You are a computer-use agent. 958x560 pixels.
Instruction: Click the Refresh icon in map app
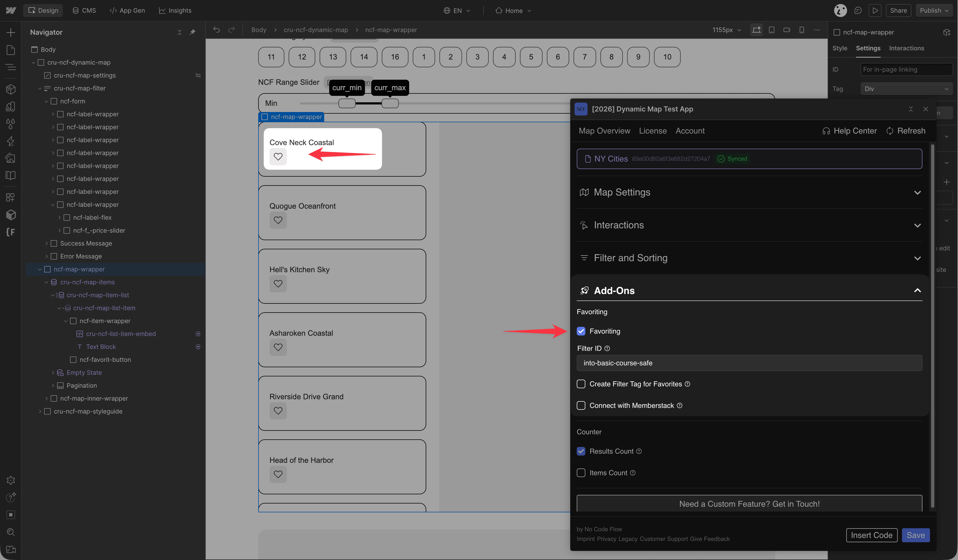890,131
